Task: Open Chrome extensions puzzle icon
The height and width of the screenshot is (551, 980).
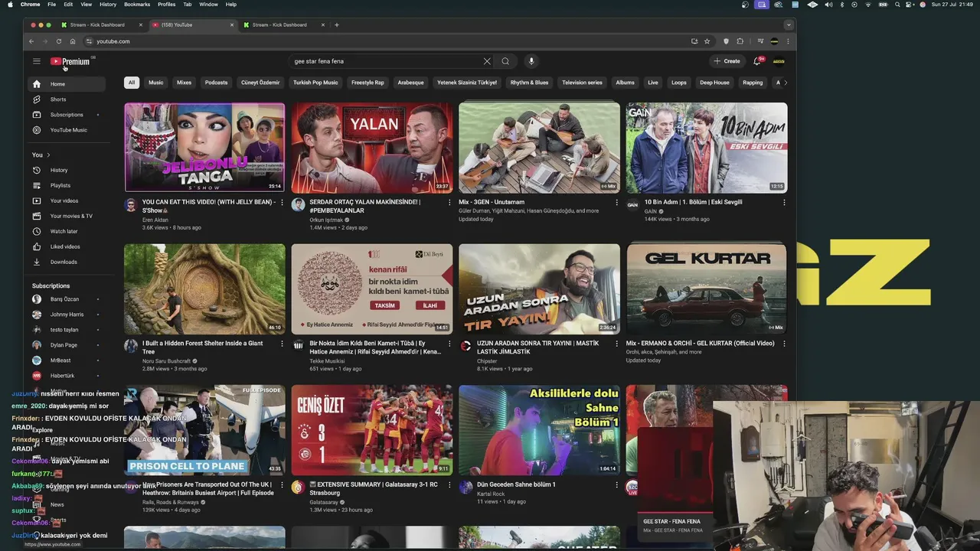Action: tap(740, 41)
